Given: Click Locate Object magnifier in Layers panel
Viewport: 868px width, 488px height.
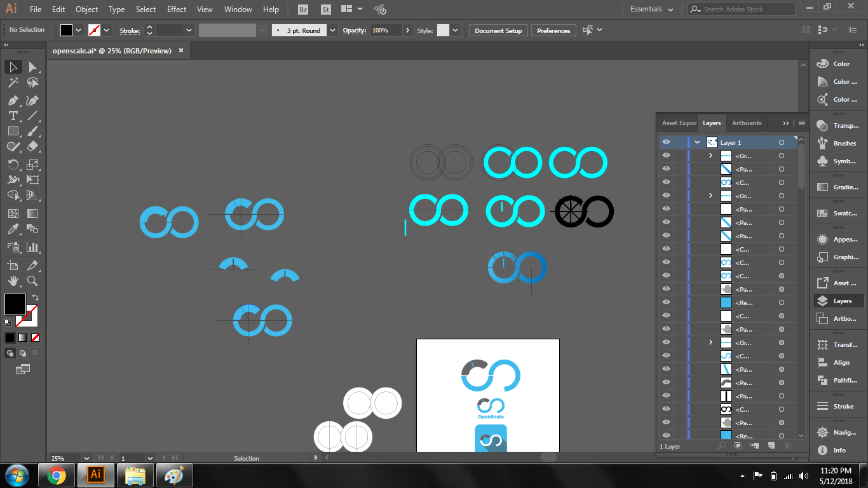Looking at the screenshot, I should [722, 446].
